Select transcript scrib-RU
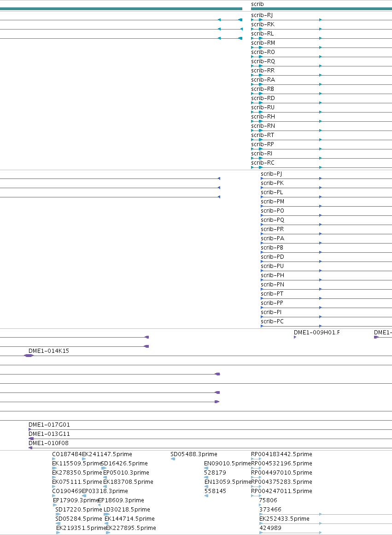Screen dimensions: 392x535 [x=263, y=107]
